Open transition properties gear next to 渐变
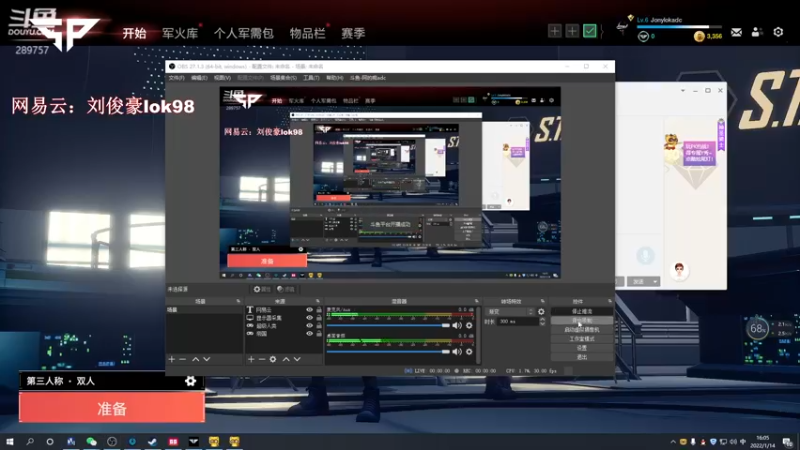Image resolution: width=800 pixels, height=450 pixels. point(541,311)
